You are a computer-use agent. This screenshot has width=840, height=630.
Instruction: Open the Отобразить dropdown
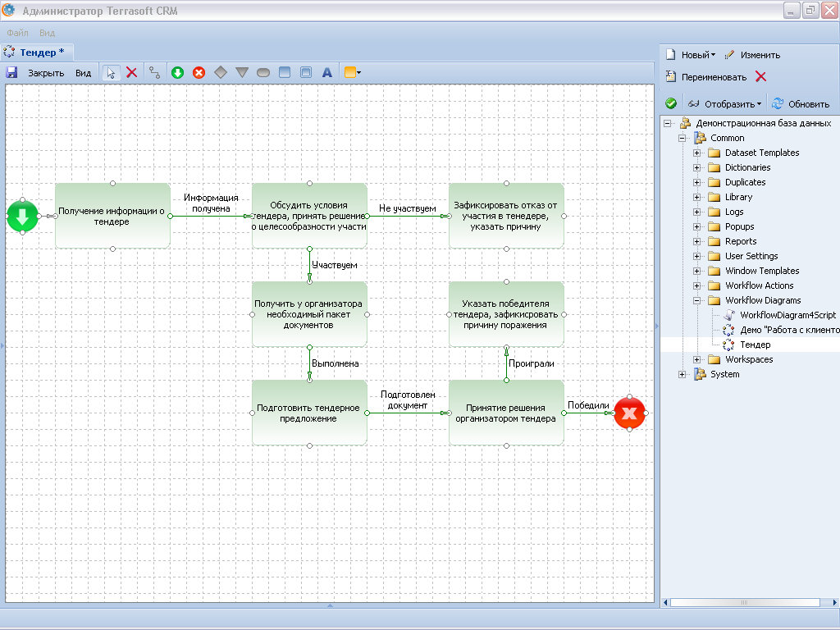click(724, 104)
